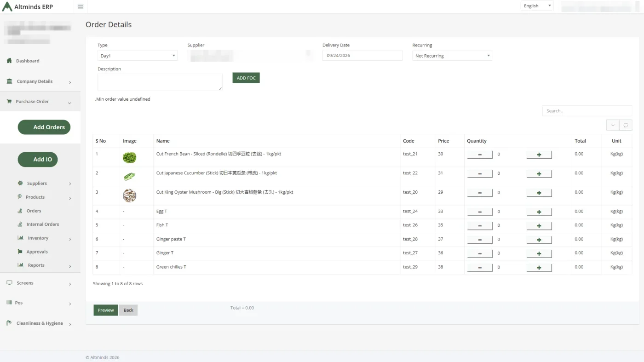Collapse the Purchase Order menu chevron
This screenshot has height=362, width=644.
69,103
